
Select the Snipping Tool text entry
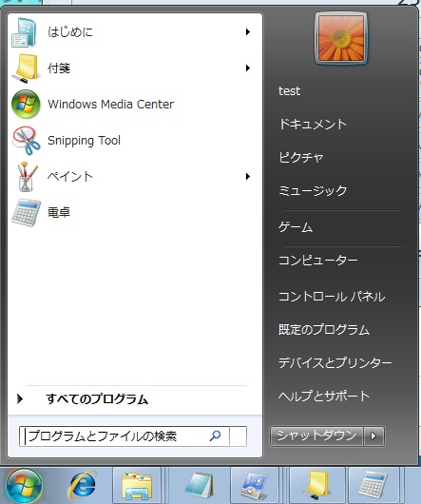pos(84,141)
